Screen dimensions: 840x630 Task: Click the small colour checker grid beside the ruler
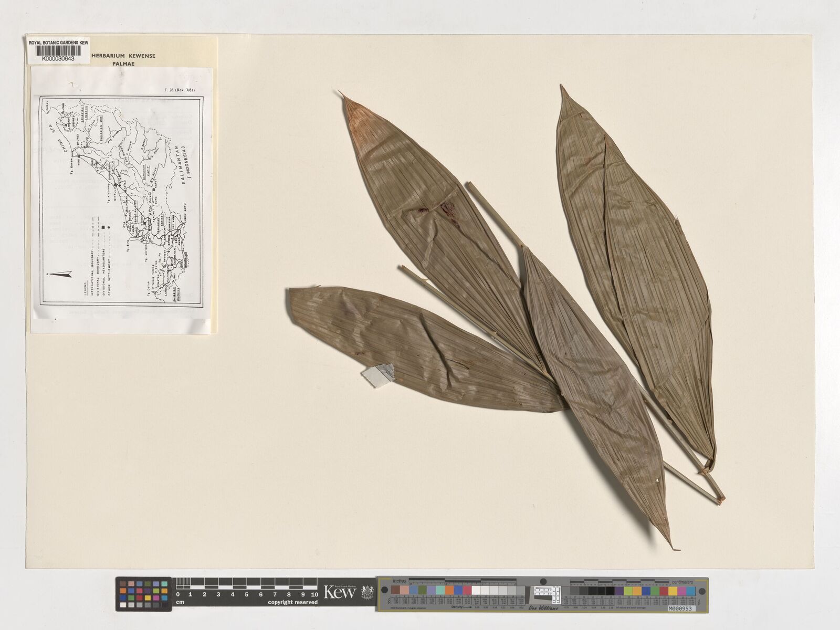click(x=144, y=594)
